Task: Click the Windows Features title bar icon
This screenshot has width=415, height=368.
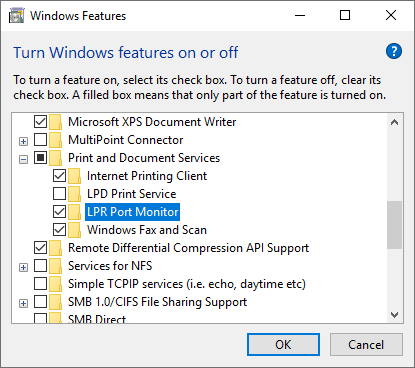Action: coord(17,16)
